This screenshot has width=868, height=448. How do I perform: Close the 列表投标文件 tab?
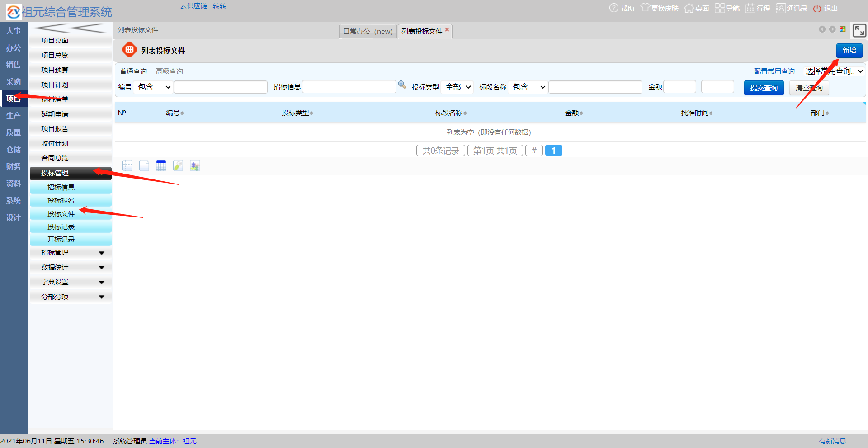pos(447,29)
